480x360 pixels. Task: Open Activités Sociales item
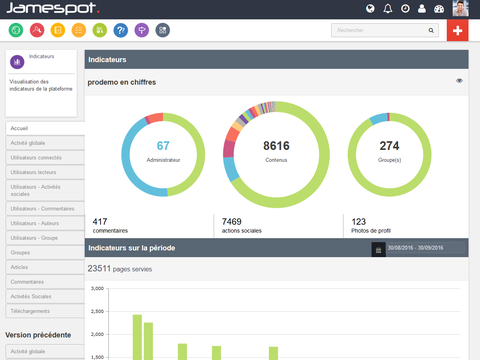[45, 297]
